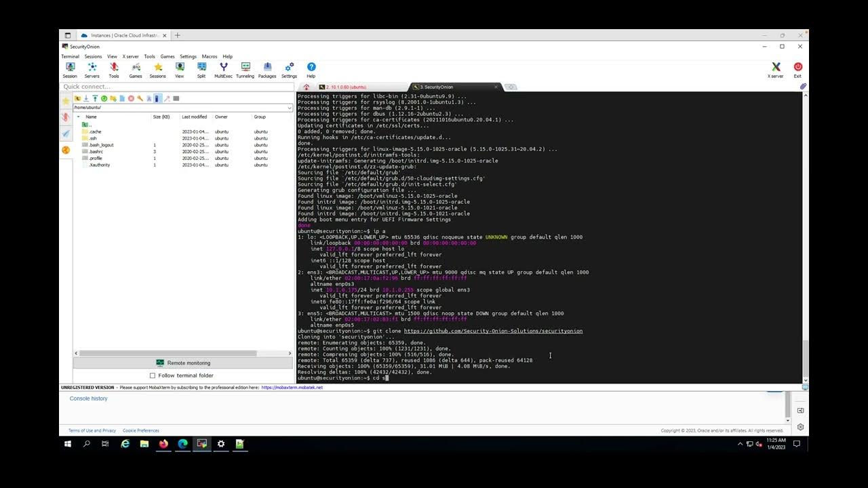Viewport: 868px width, 488px height.
Task: Open the Packages toolbar icon
Action: (267, 70)
